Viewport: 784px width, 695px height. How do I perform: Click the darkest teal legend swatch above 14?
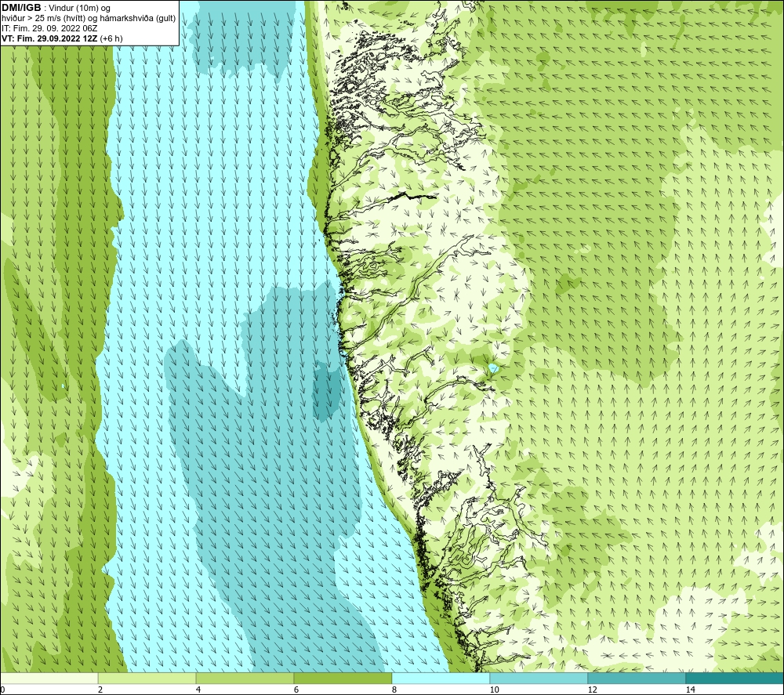coord(735,679)
